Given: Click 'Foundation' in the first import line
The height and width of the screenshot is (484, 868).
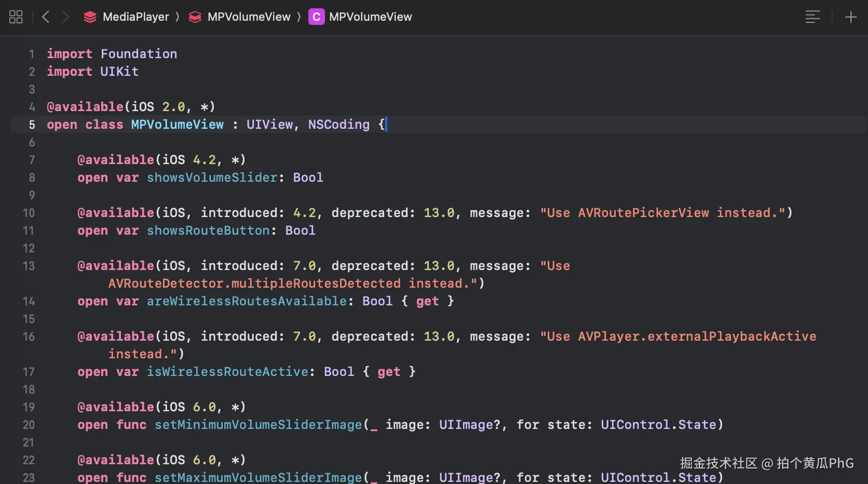Looking at the screenshot, I should 139,54.
